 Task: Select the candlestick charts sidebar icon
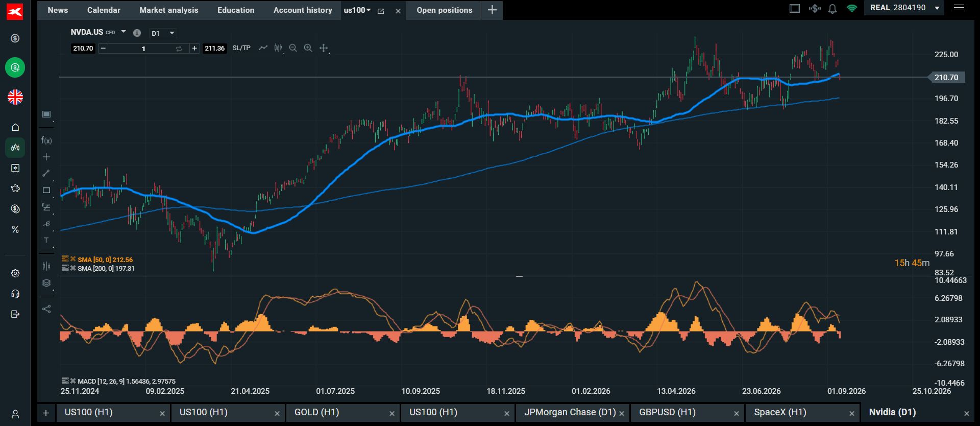point(15,148)
